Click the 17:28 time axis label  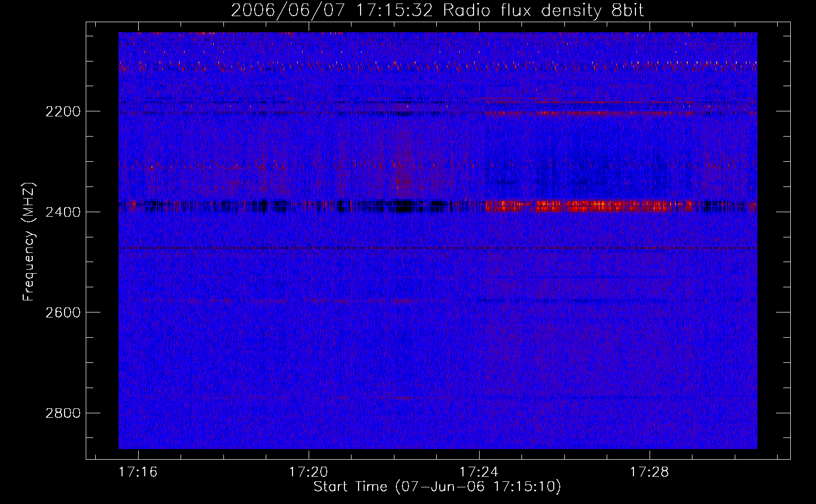649,472
